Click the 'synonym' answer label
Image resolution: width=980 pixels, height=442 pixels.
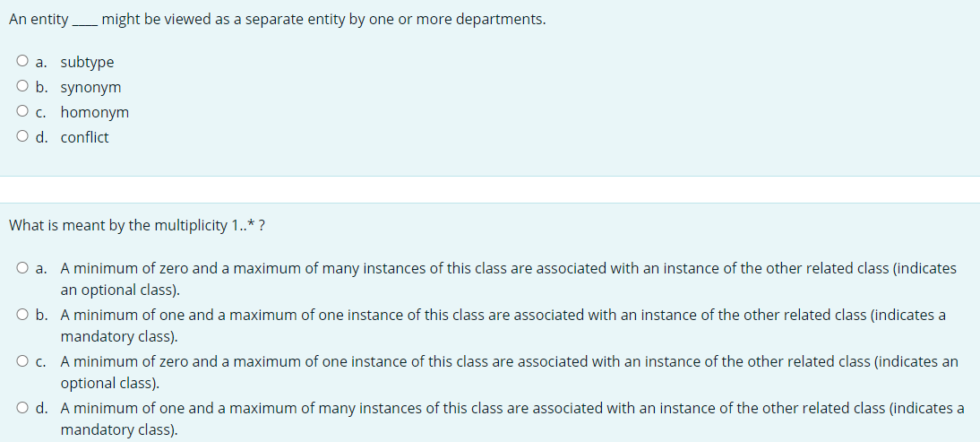click(90, 88)
